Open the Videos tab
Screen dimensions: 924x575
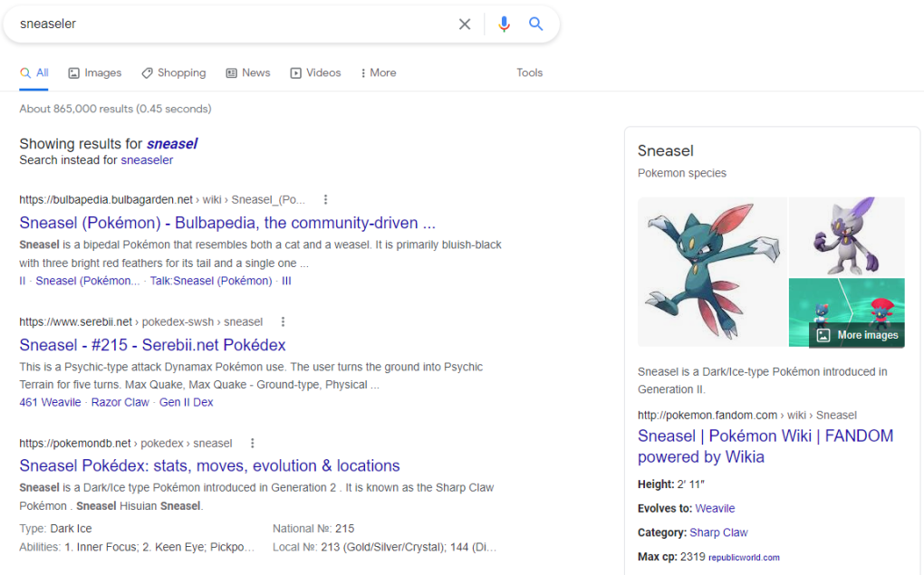point(315,73)
